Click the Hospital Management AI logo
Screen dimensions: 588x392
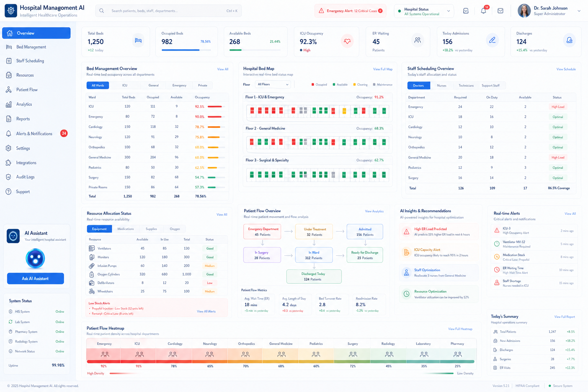(11, 11)
